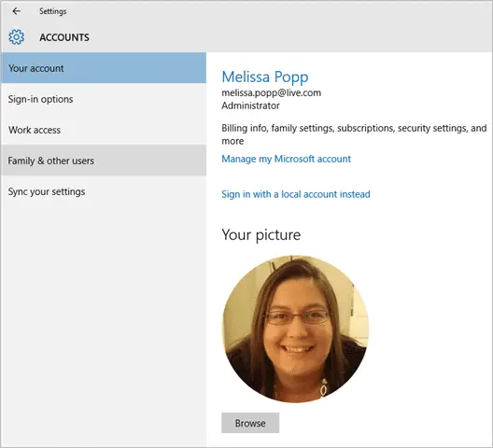
Task: Click the Melissa Popp account name
Action: pos(265,77)
